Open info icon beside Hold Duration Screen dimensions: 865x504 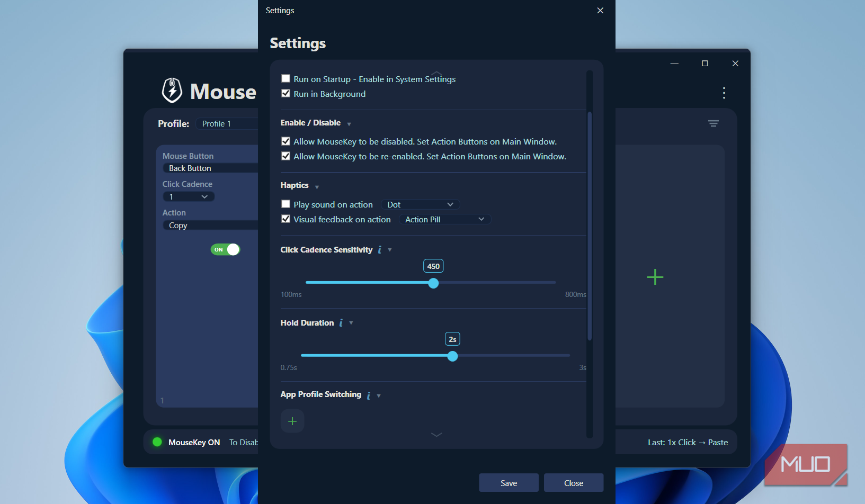coord(341,323)
